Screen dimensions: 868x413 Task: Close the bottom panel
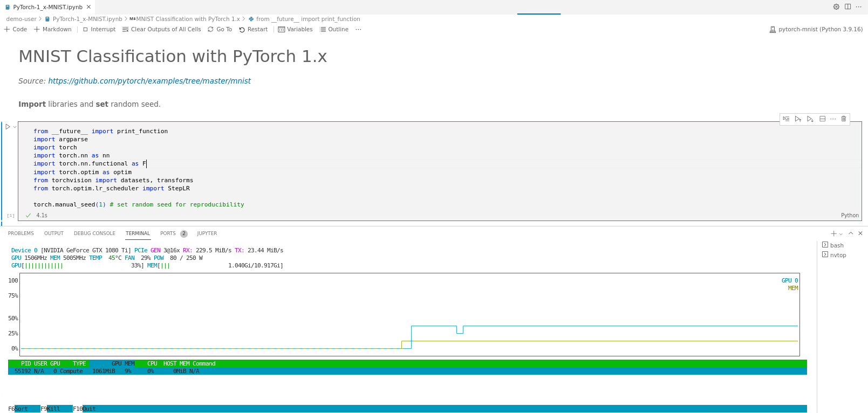[860, 233]
